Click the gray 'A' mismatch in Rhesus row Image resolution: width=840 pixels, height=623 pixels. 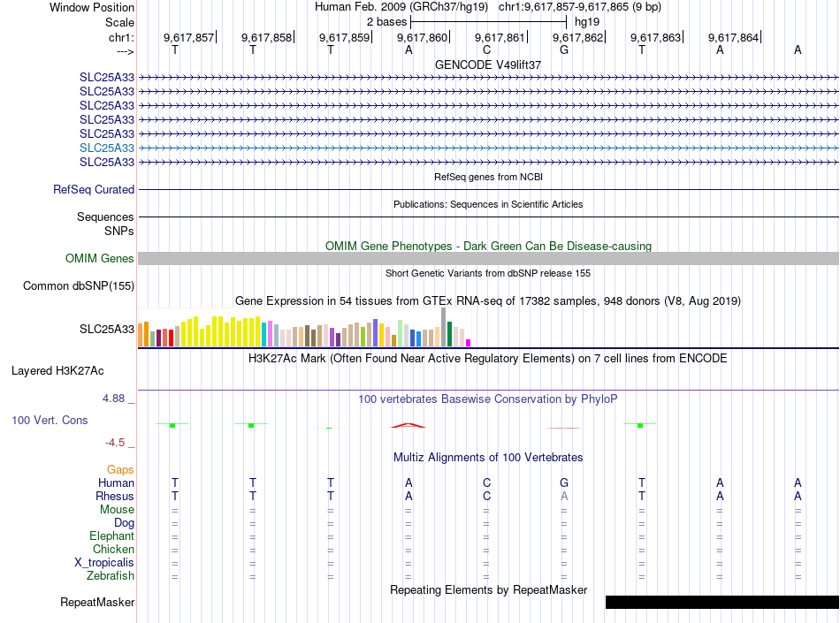point(564,496)
